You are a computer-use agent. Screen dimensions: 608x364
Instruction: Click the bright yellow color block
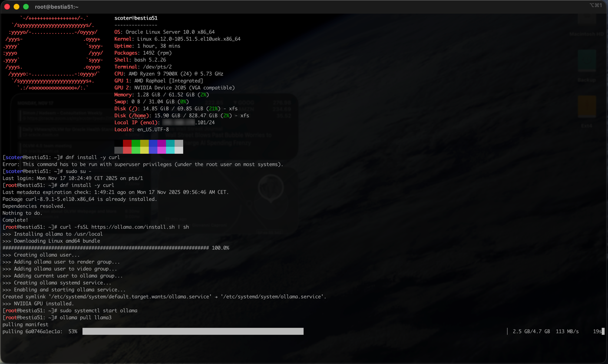tap(145, 150)
